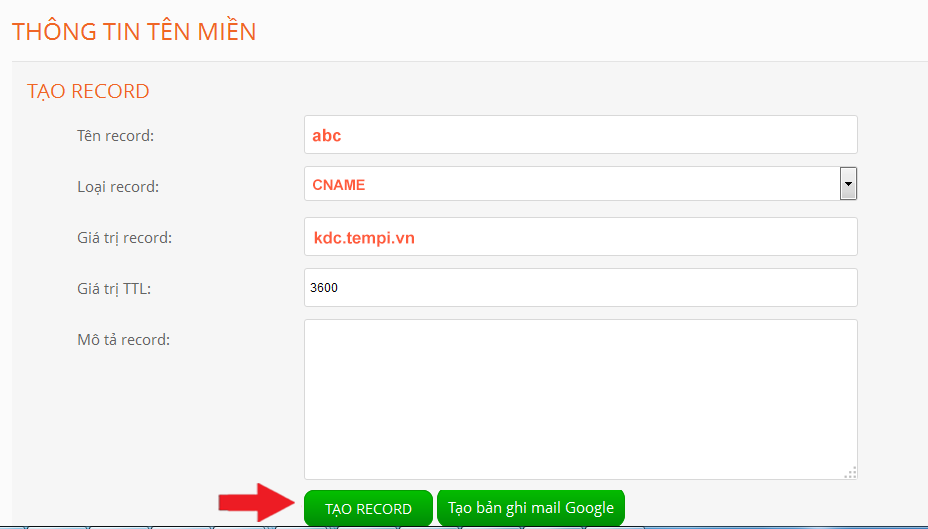Click inside the Mô tả record textarea

pyautogui.click(x=580, y=400)
